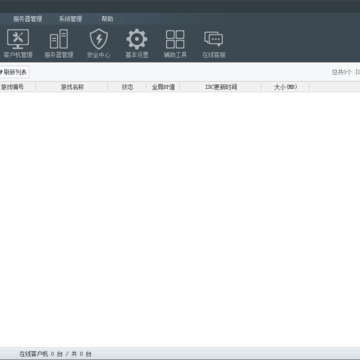
Task: Sort by the 游戏名称 column header
Action: point(72,87)
